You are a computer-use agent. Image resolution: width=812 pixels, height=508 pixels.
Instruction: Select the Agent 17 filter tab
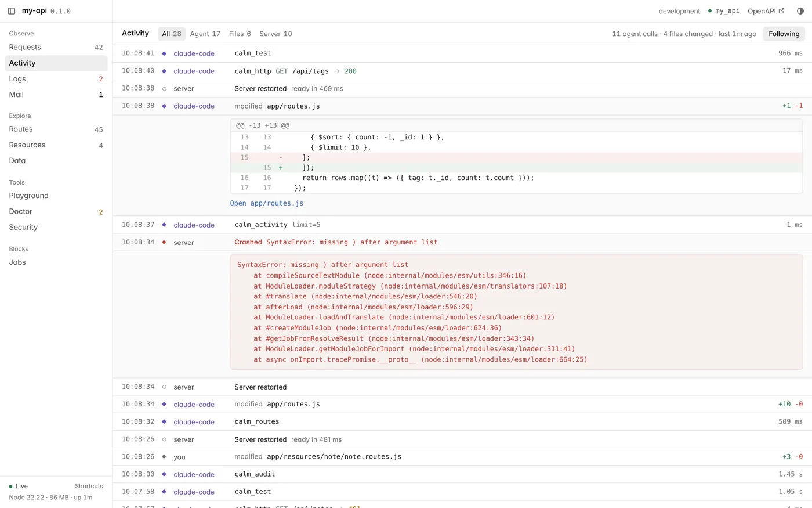[205, 34]
